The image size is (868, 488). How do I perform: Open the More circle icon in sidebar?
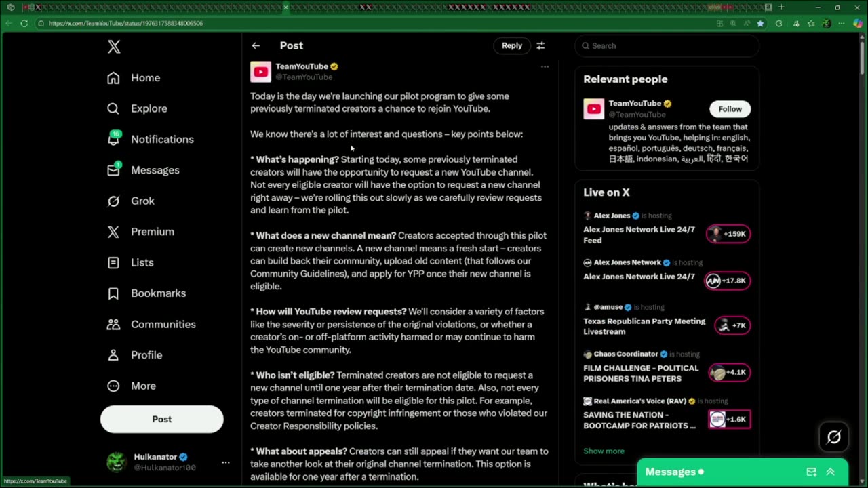113,386
